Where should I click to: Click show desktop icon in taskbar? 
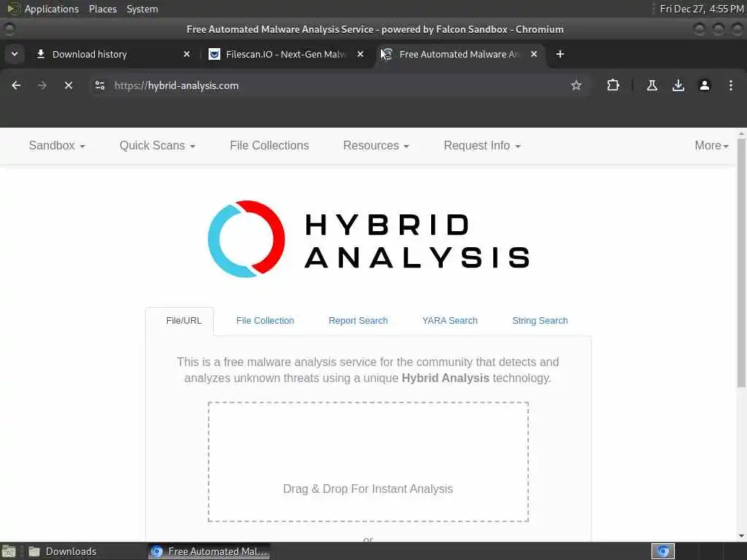click(9, 551)
